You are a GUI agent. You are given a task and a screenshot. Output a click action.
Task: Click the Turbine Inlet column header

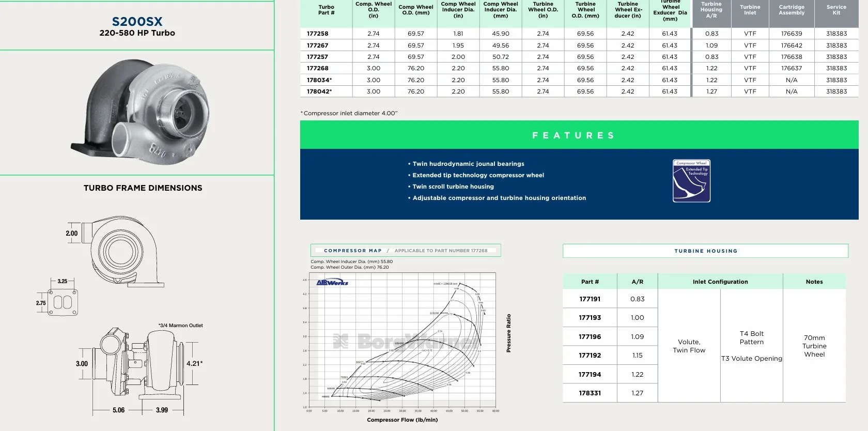tap(750, 10)
